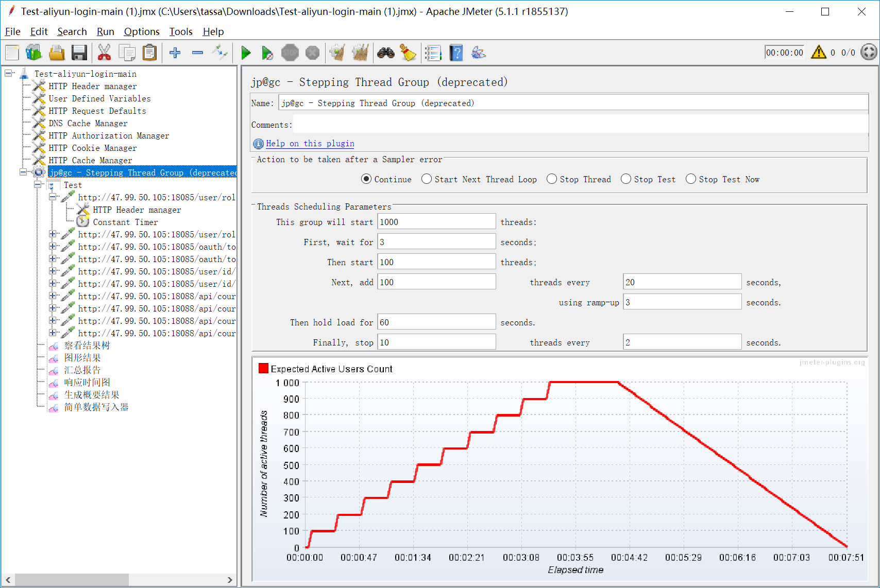Collapse the Test-aliyun-login-main root node
This screenshot has width=880, height=588.
(8, 73)
